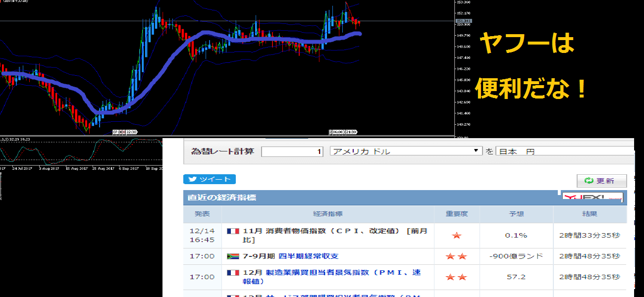This screenshot has height=297, width=644.
Task: Click the French flag beside the CPI row
Action: 233,231
